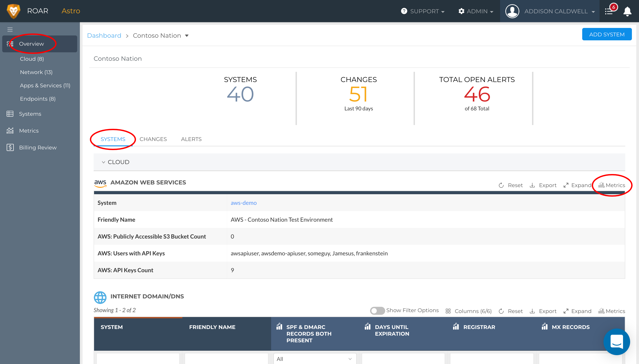Image resolution: width=639 pixels, height=364 pixels.
Task: Open Network (13) in the sidebar
Action: pyautogui.click(x=36, y=72)
